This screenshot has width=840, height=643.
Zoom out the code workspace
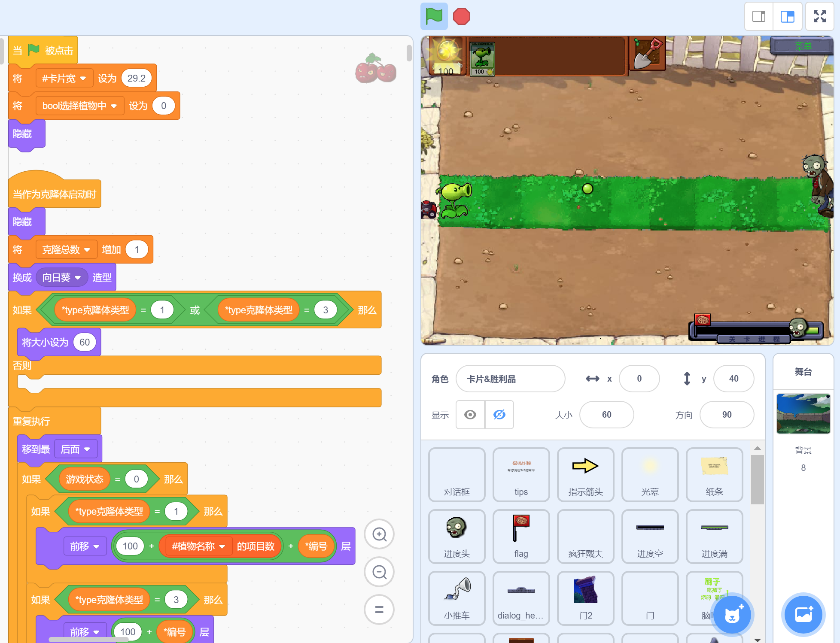(x=379, y=572)
